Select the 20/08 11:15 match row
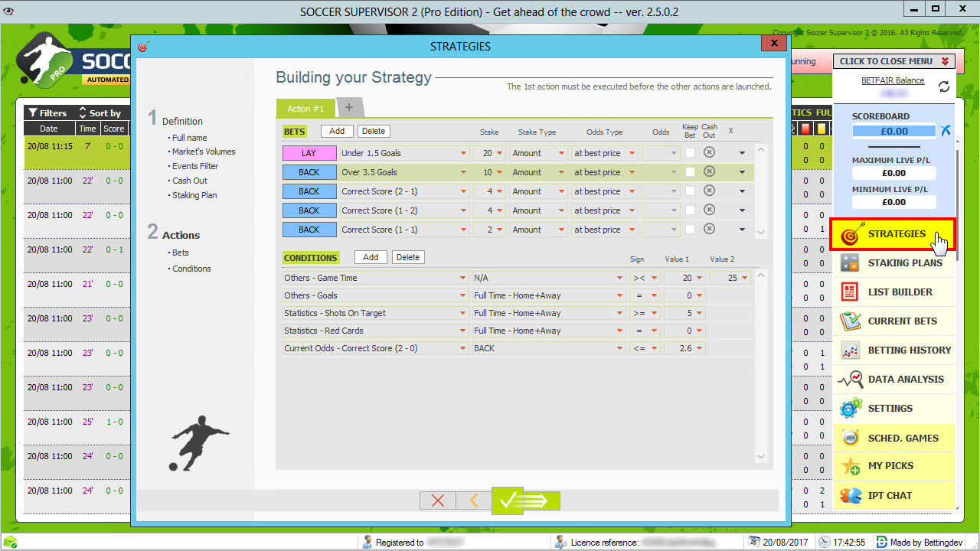 pyautogui.click(x=76, y=152)
